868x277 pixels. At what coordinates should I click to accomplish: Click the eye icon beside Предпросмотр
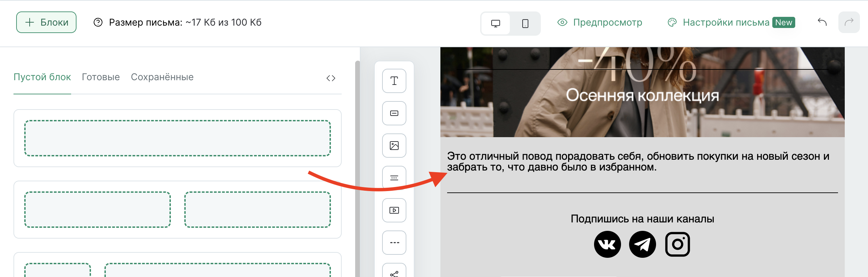coord(562,22)
